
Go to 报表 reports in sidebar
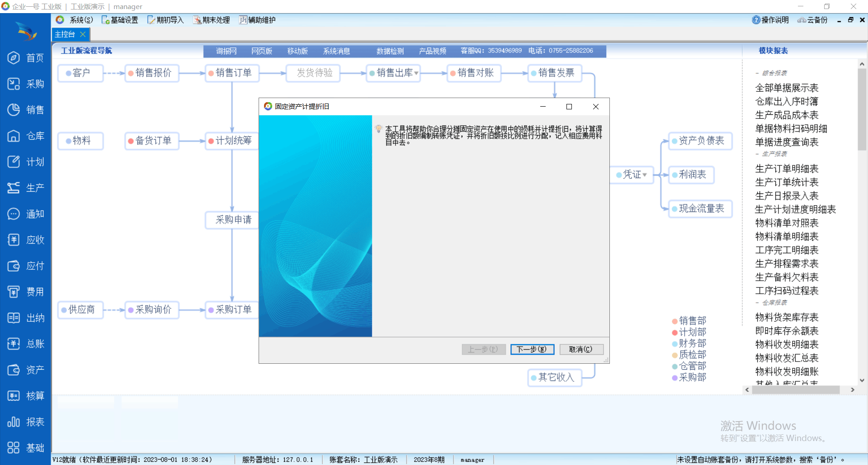(14, 422)
